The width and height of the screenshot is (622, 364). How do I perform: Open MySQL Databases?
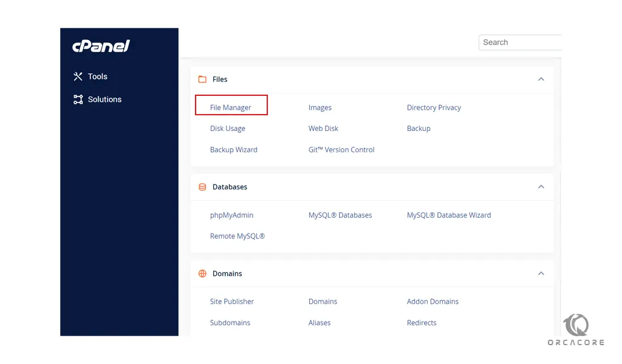[x=340, y=215]
